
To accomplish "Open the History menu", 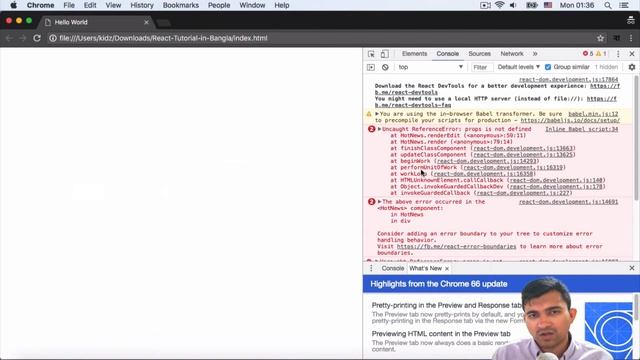I will tap(142, 5).
